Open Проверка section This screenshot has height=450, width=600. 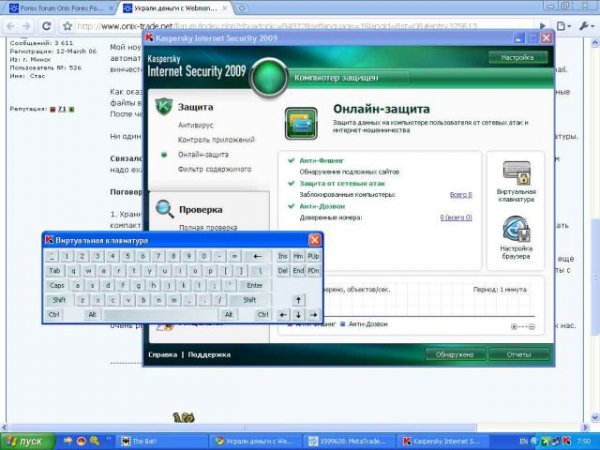pos(201,209)
